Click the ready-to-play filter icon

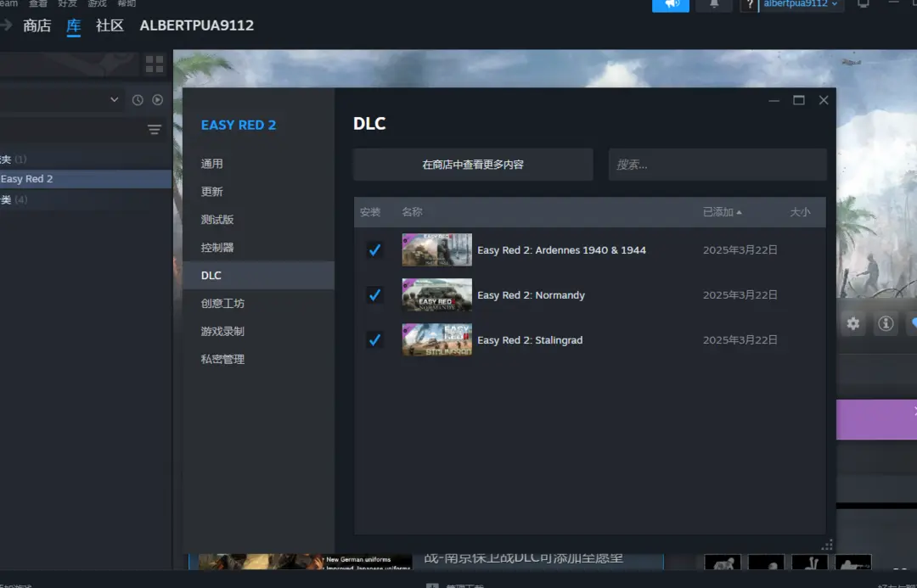point(157,100)
